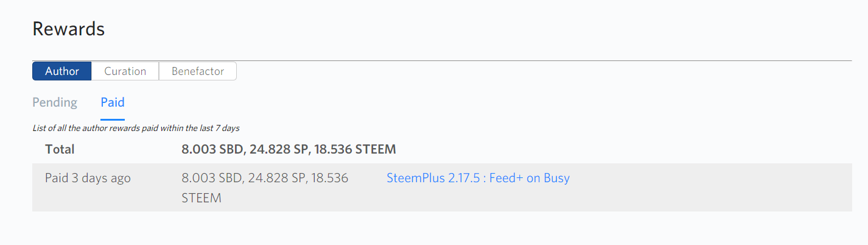This screenshot has height=245, width=868.
Task: Open the SteemPlus 2.17.5 post link
Action: 478,179
